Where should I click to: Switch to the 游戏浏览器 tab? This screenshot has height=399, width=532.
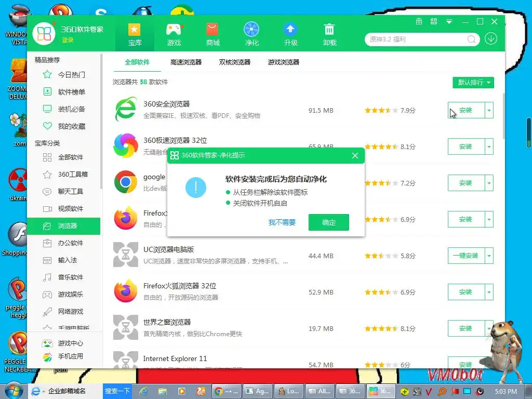tap(284, 62)
